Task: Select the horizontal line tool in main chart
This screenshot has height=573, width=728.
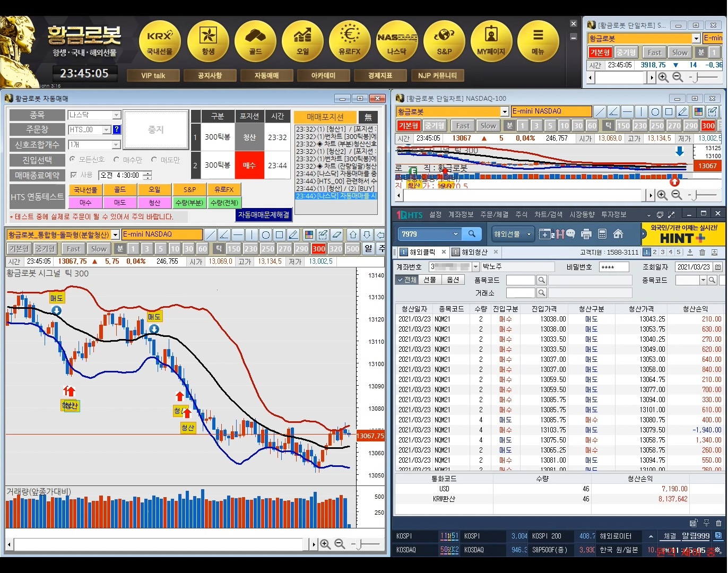Action: (x=238, y=235)
